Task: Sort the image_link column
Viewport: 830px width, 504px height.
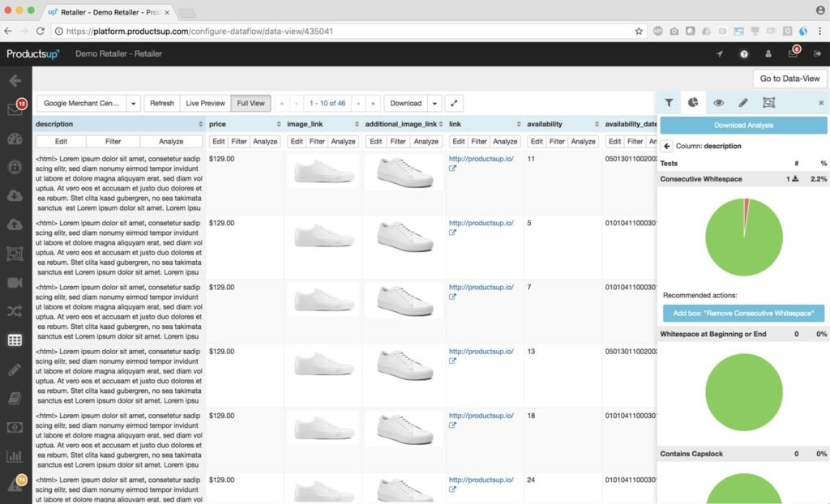Action: (357, 124)
